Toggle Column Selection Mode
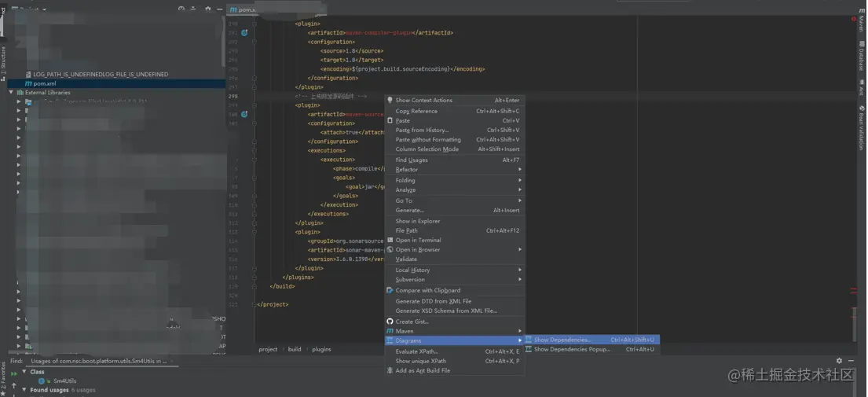 (427, 149)
